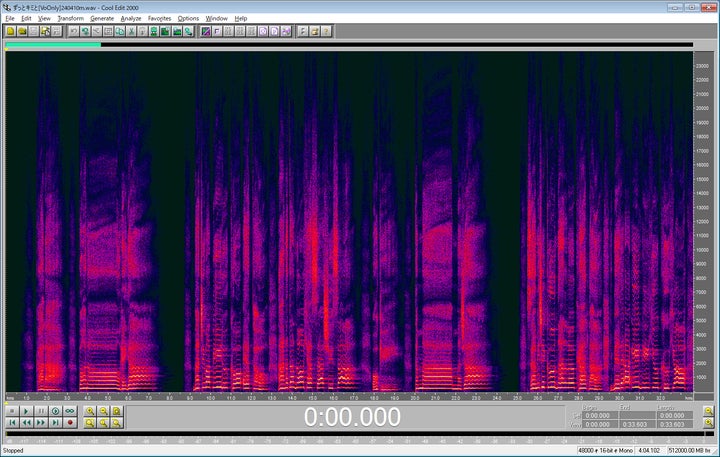Click the selection Length time field
The width and height of the screenshot is (720, 457).
pos(674,415)
